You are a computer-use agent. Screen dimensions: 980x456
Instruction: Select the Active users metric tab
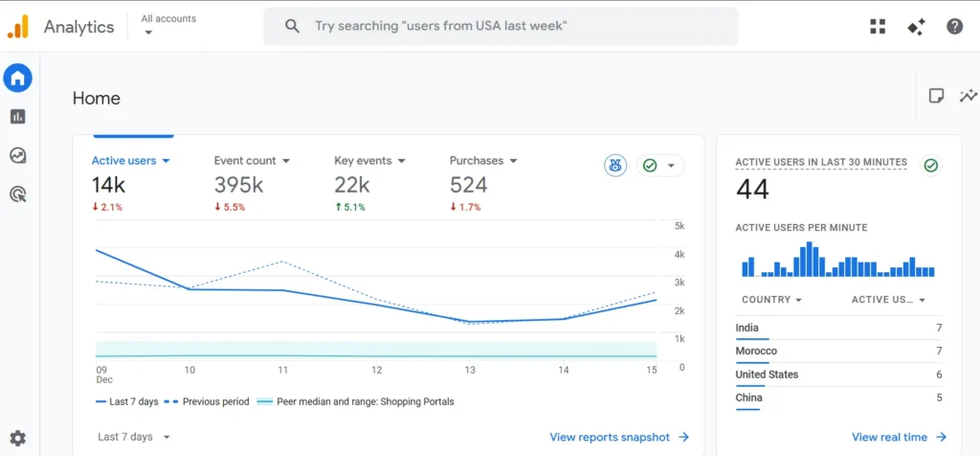(x=130, y=161)
